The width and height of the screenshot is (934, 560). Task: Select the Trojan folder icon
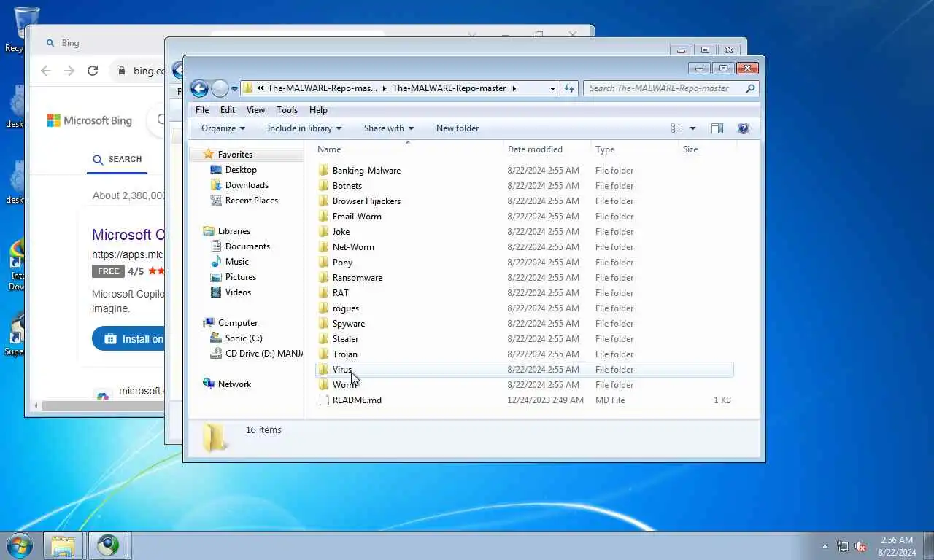tap(325, 354)
